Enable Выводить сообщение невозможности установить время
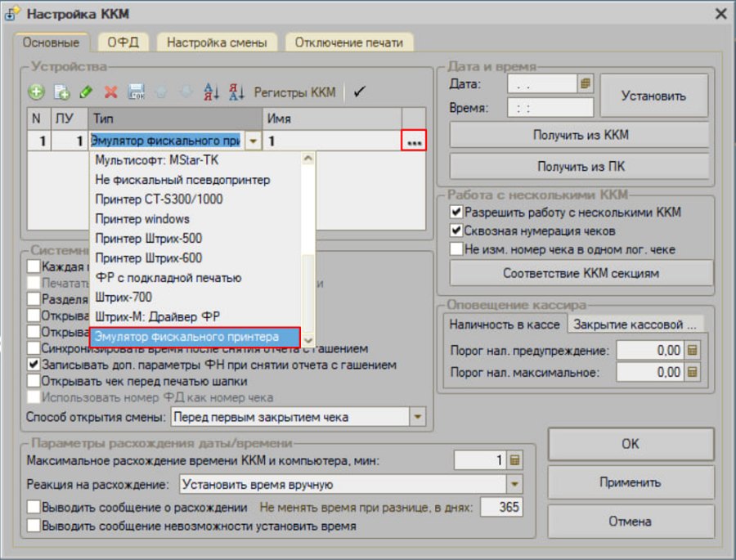 point(34,526)
